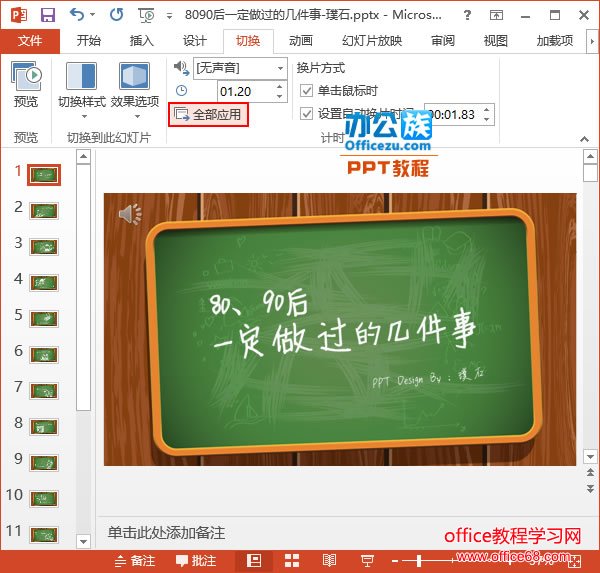Click the auto-advance time field 00:01.83
This screenshot has width=600, height=573.
point(452,114)
